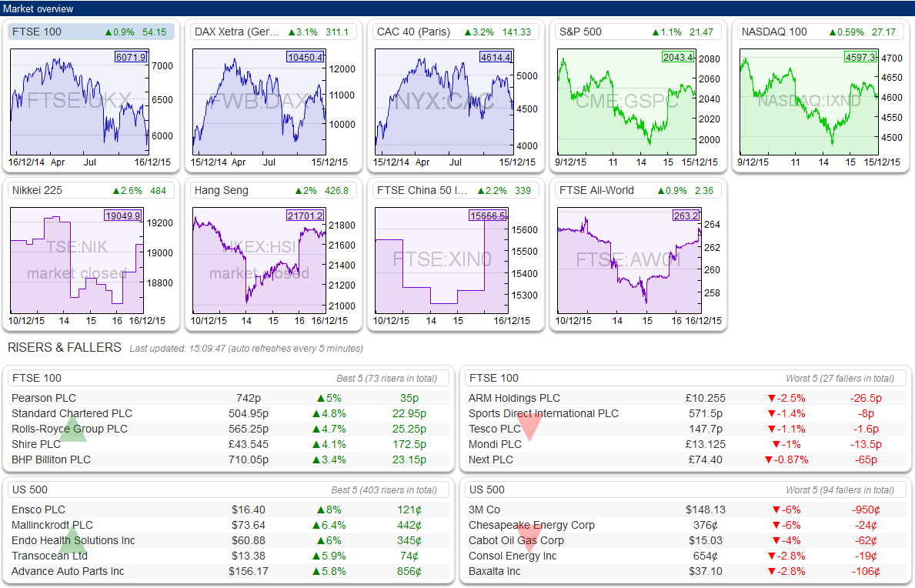Open Rolls-Royce Group PLC stock
The width and height of the screenshot is (915, 588).
[x=69, y=429]
